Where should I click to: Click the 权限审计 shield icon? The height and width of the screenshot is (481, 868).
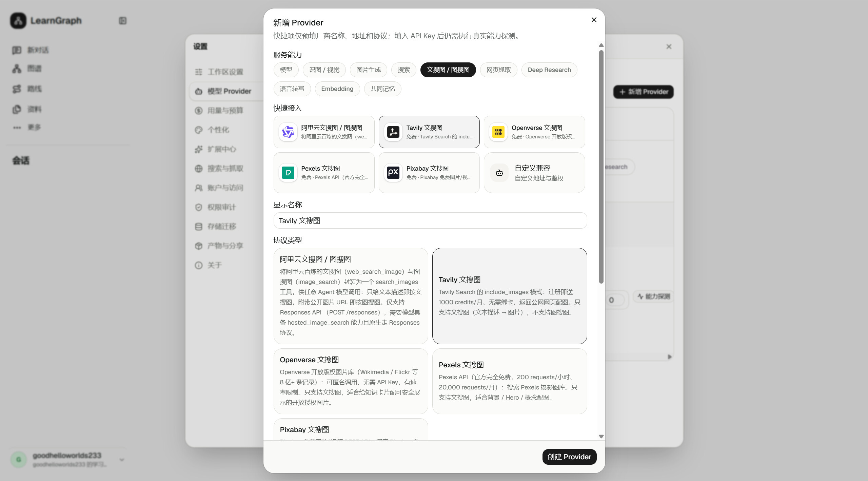coord(199,207)
